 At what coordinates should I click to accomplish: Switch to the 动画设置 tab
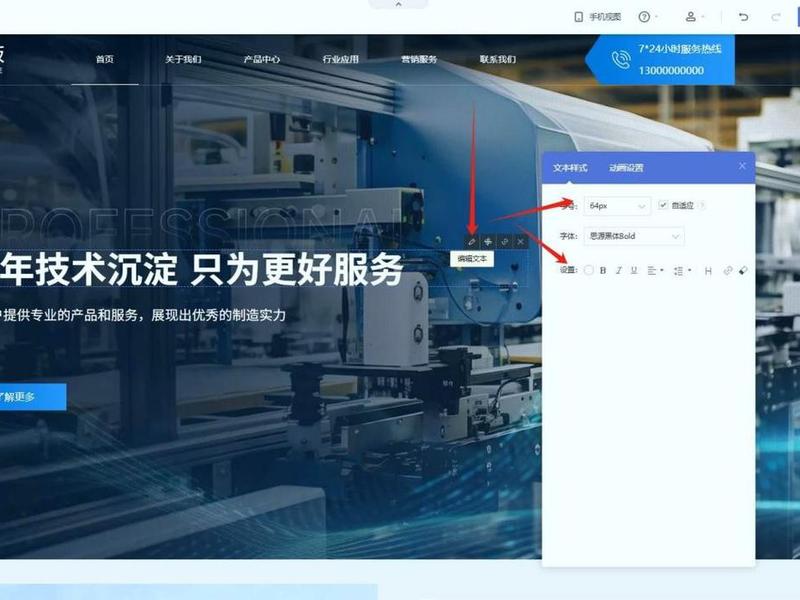point(626,168)
